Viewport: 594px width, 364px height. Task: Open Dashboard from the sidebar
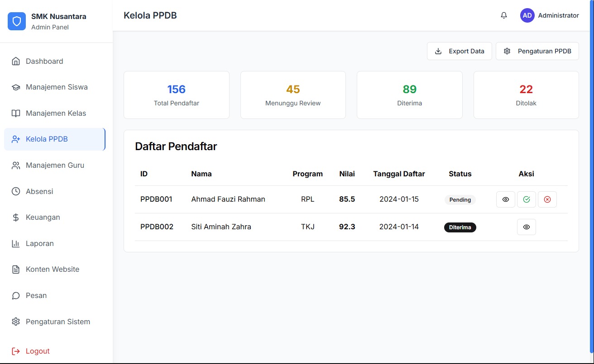point(44,61)
